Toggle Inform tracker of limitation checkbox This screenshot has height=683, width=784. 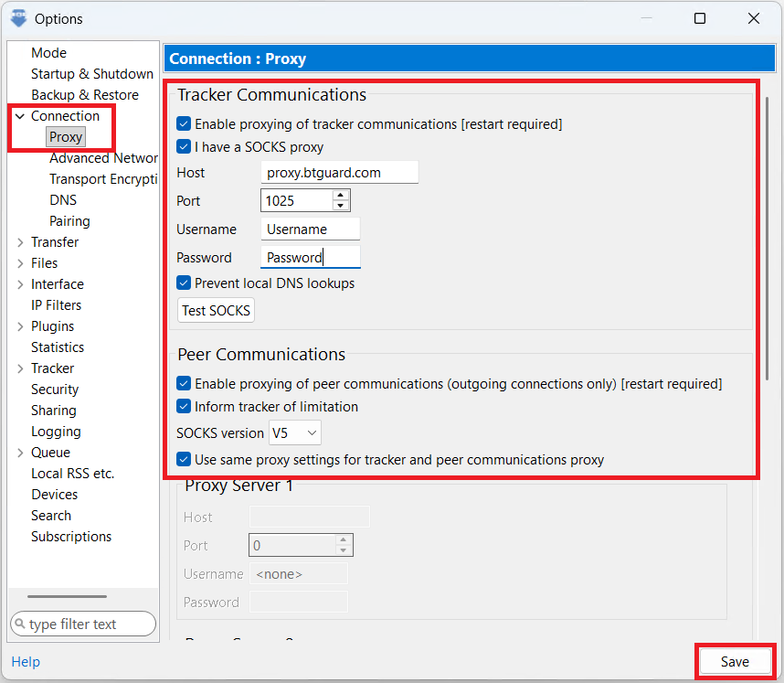coord(184,407)
